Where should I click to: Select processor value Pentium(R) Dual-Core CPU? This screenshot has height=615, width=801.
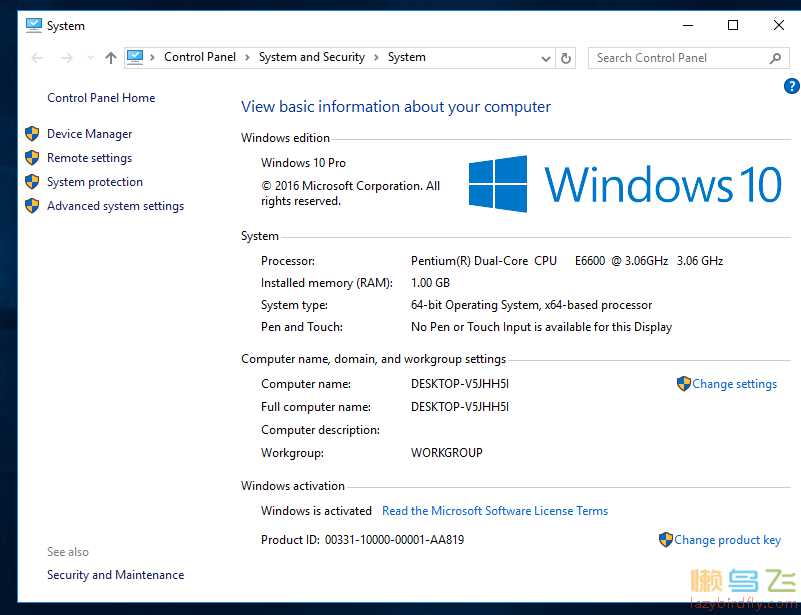pos(484,261)
